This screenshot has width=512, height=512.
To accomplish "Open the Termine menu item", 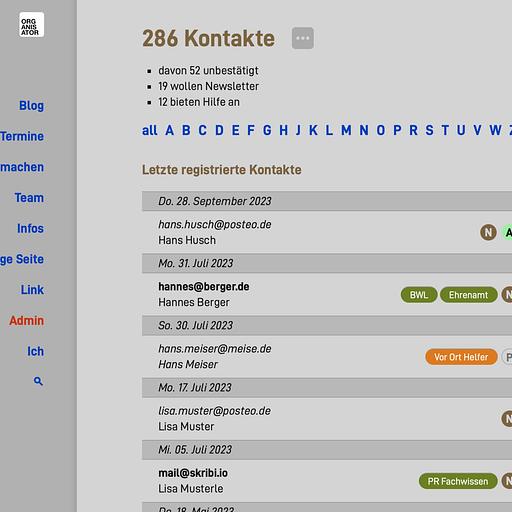I will tap(22, 136).
